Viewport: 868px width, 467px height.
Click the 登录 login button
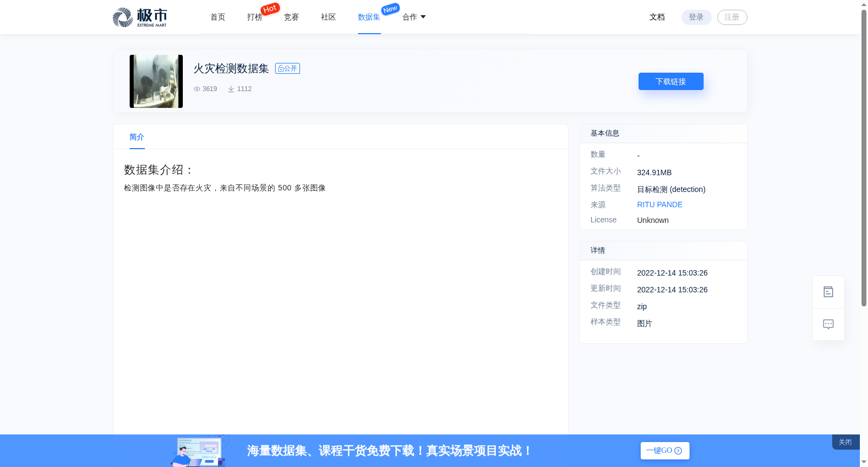pos(696,17)
